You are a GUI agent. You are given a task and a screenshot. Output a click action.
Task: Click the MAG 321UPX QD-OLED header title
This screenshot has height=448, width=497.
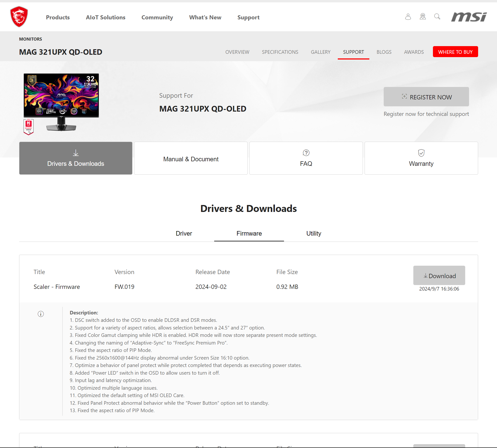(60, 52)
